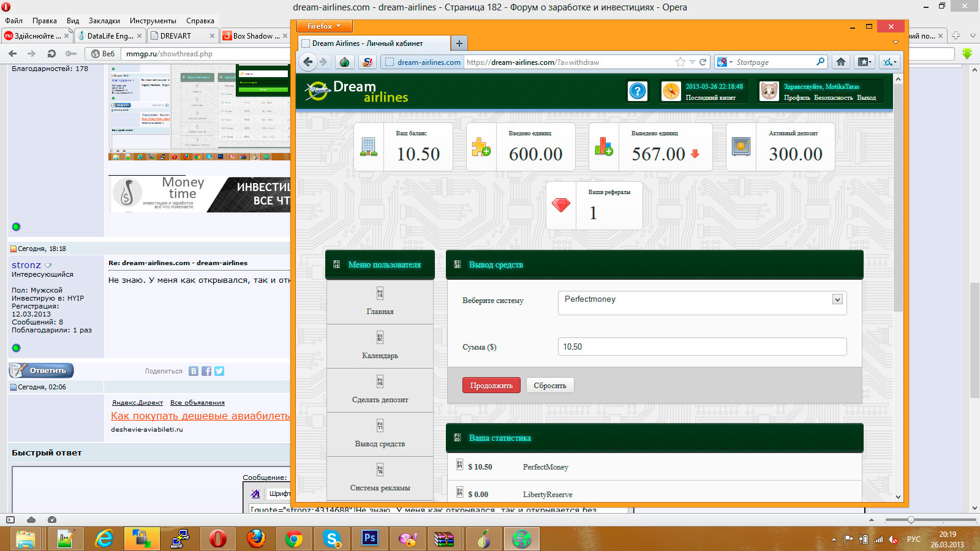
Task: Open the Инструменты menu in Opera
Action: (x=153, y=20)
